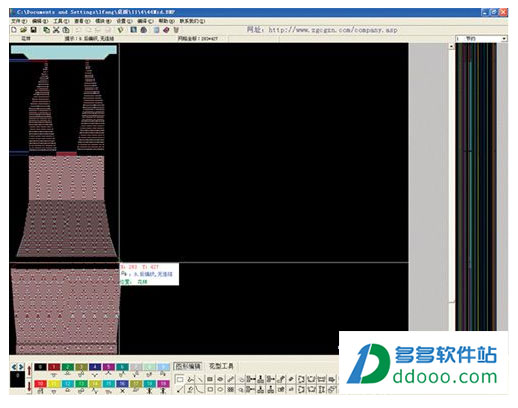518x408 pixels.
Task: Click the Save floppy disk icon
Action: click(33, 30)
